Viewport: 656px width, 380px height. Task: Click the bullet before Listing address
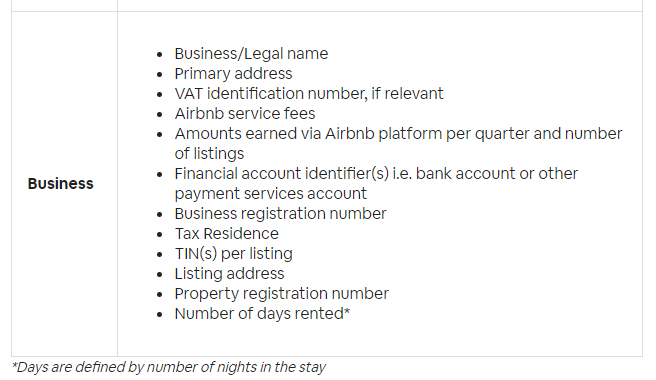coord(159,275)
